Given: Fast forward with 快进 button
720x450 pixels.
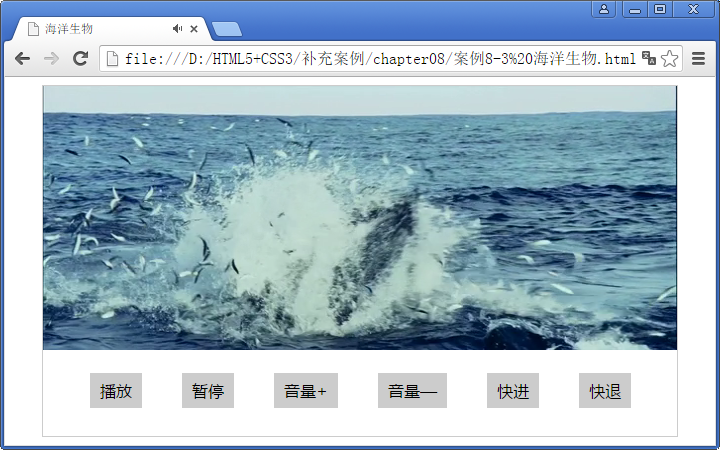Looking at the screenshot, I should [x=513, y=391].
